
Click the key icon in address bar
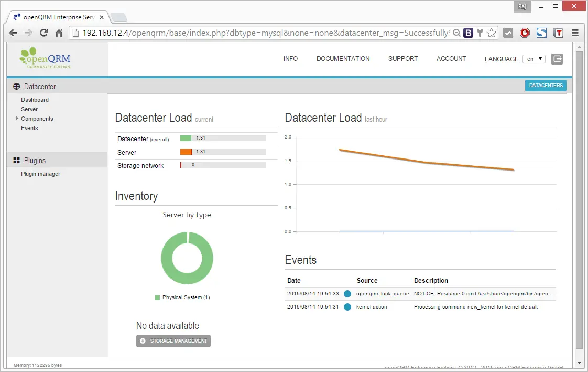(480, 33)
